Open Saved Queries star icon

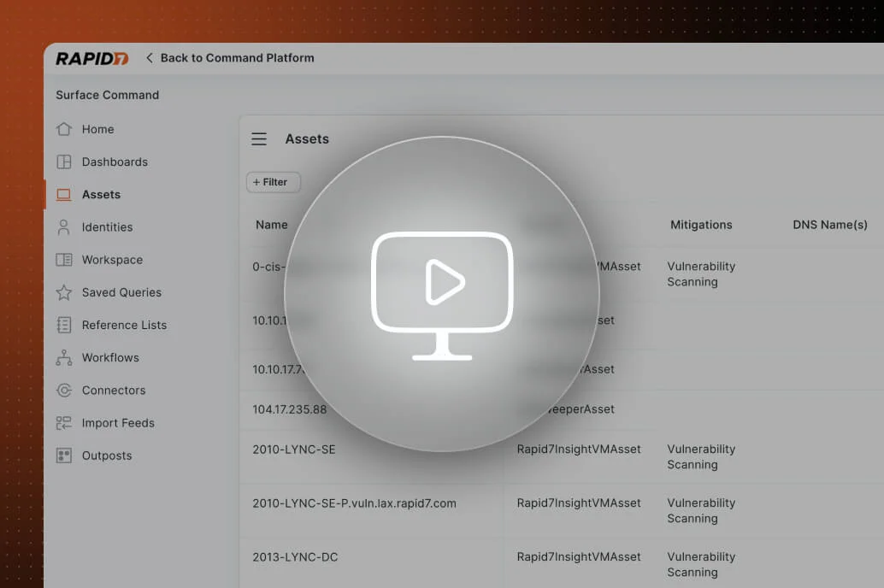pos(63,292)
